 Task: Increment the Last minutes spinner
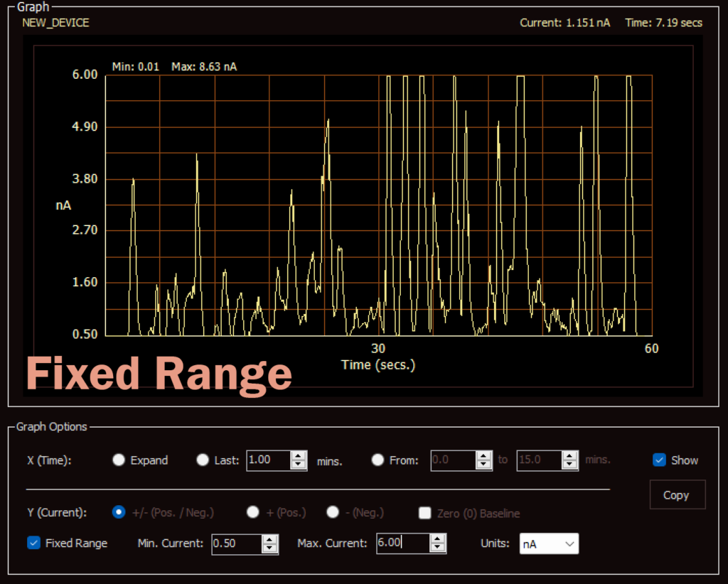click(298, 456)
